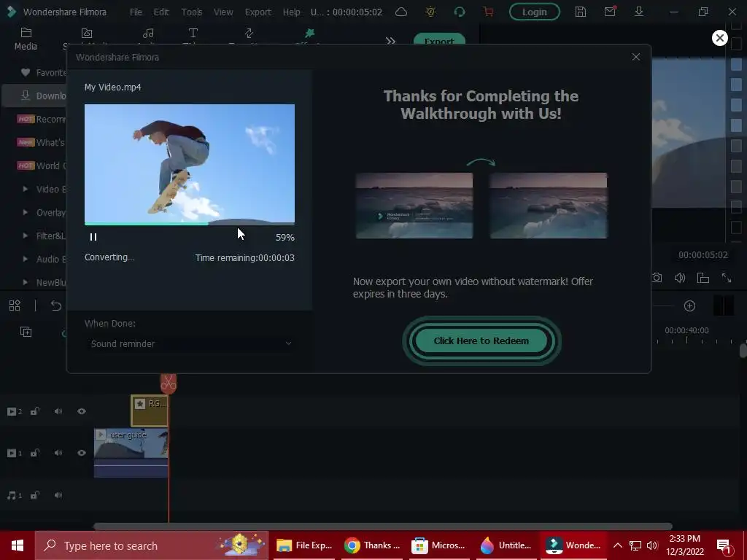Image resolution: width=747 pixels, height=560 pixels.
Task: Click the green Export button behind dialog
Action: click(x=438, y=39)
